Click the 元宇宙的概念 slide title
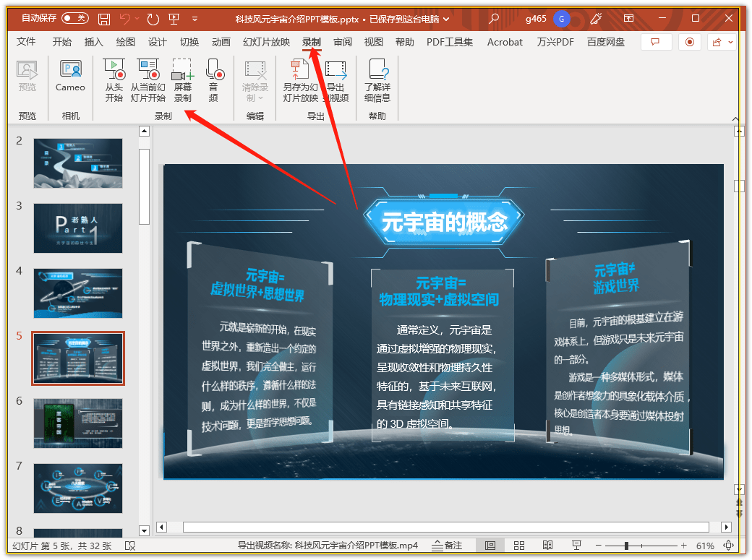 coord(444,222)
